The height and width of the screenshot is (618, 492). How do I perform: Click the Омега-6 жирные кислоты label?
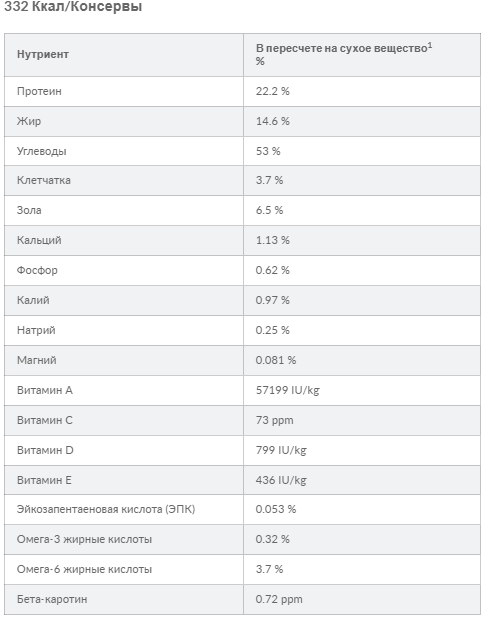84,570
